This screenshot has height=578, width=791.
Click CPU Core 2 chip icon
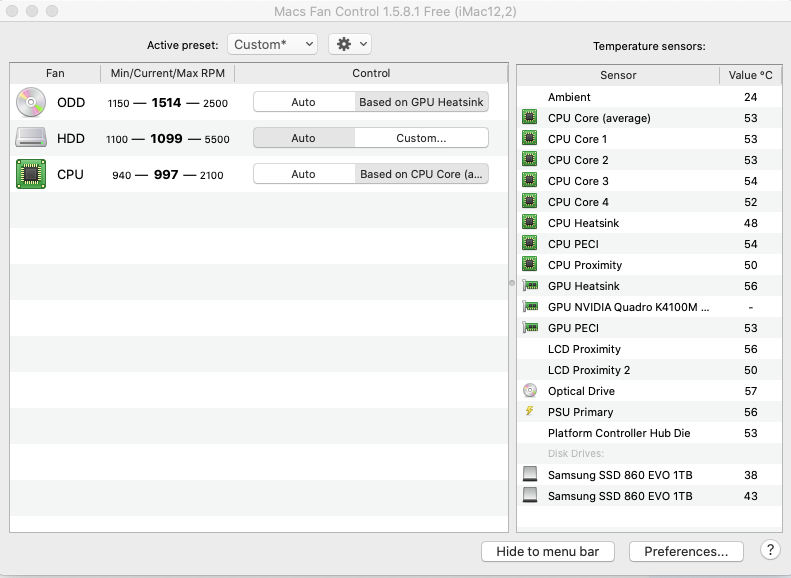coord(529,159)
